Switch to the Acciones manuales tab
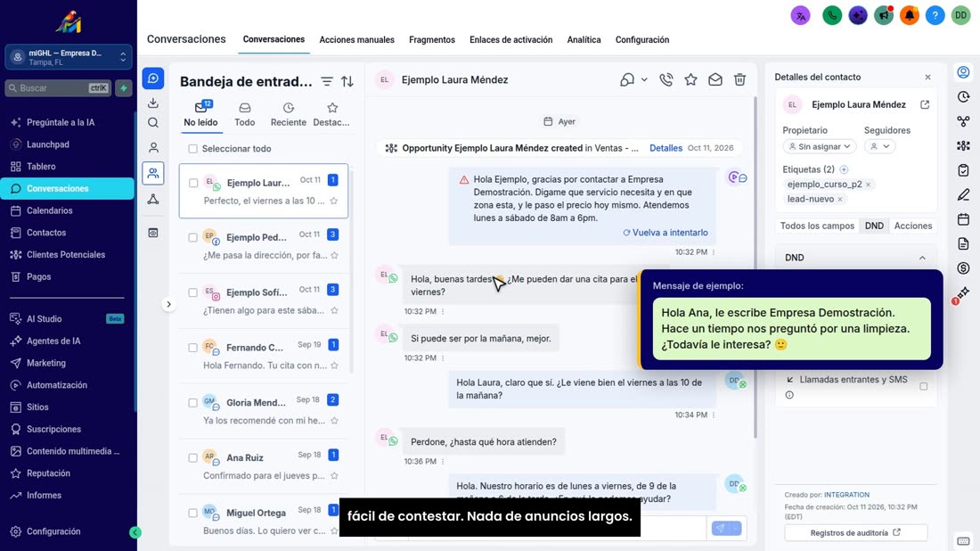Image resolution: width=980 pixels, height=551 pixels. (356, 39)
